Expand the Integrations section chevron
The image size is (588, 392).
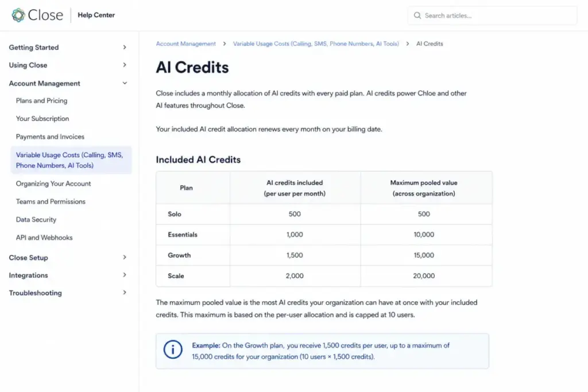click(125, 275)
